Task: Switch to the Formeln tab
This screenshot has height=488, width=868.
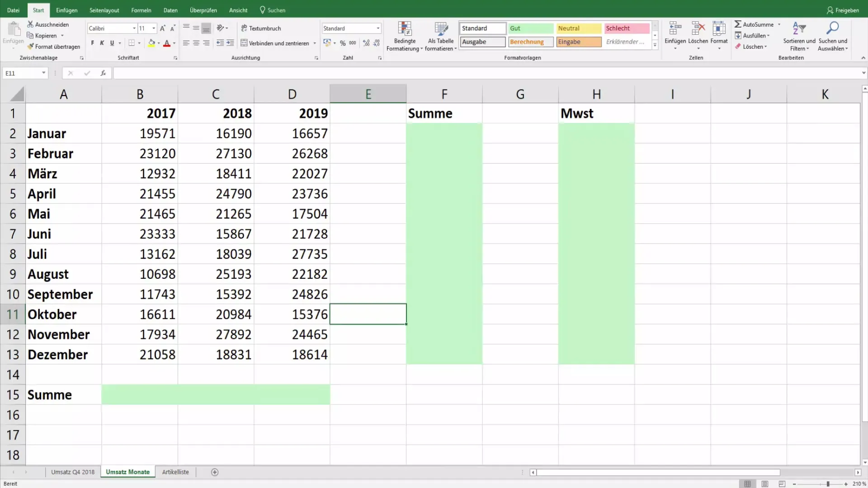Action: pyautogui.click(x=141, y=10)
